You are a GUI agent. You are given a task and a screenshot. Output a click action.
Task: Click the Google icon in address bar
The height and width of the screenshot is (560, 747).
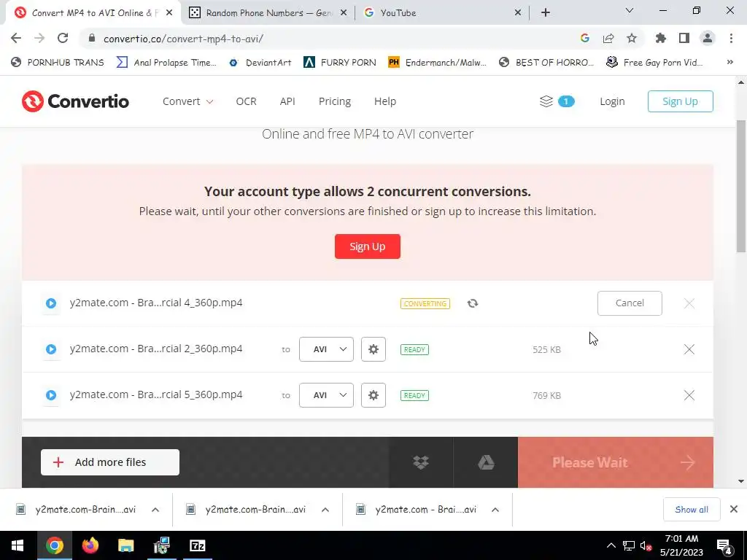(x=584, y=38)
